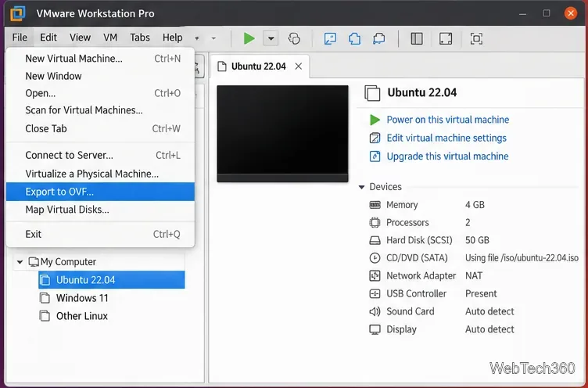This screenshot has width=588, height=388.
Task: Collapse the My Computer tree node
Action: 20,262
